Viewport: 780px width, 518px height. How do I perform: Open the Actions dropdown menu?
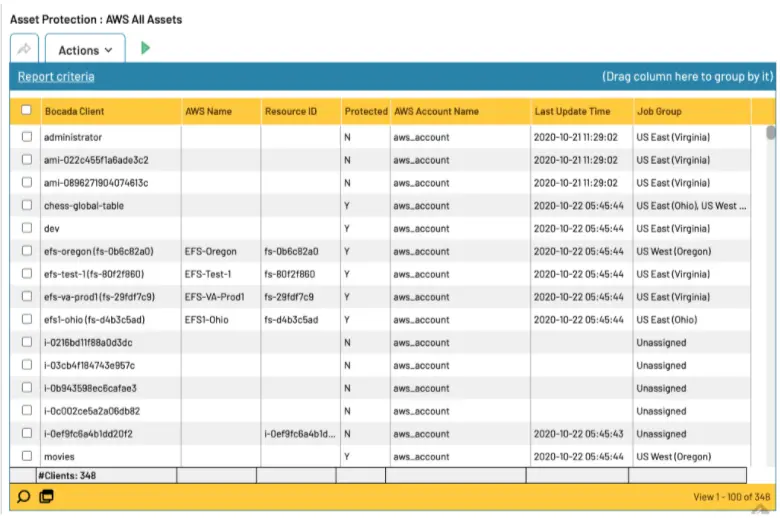85,49
